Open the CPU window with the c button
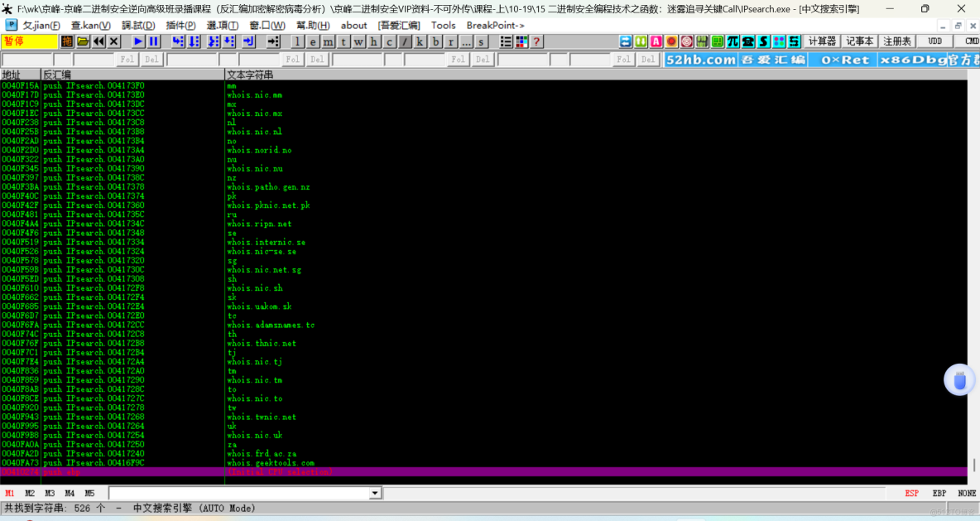The image size is (980, 521). pyautogui.click(x=389, y=42)
